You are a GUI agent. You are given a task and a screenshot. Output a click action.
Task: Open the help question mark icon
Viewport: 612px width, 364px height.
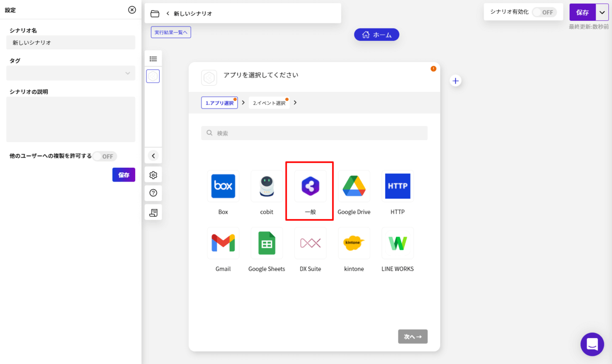[153, 193]
